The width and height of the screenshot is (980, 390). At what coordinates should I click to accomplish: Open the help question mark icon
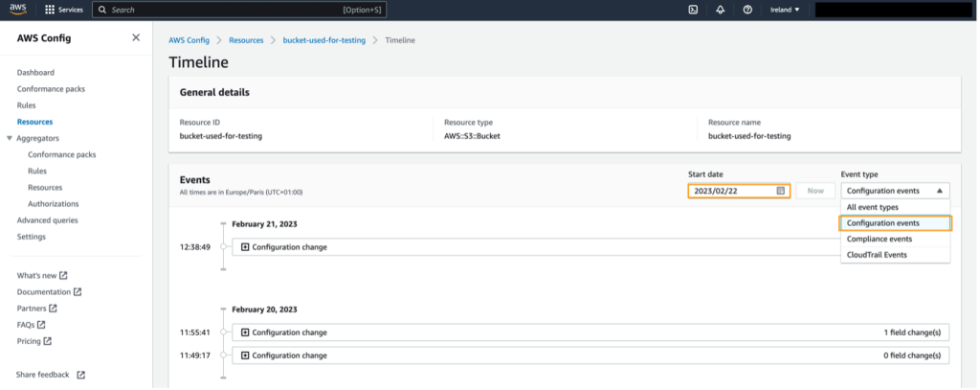pos(747,10)
